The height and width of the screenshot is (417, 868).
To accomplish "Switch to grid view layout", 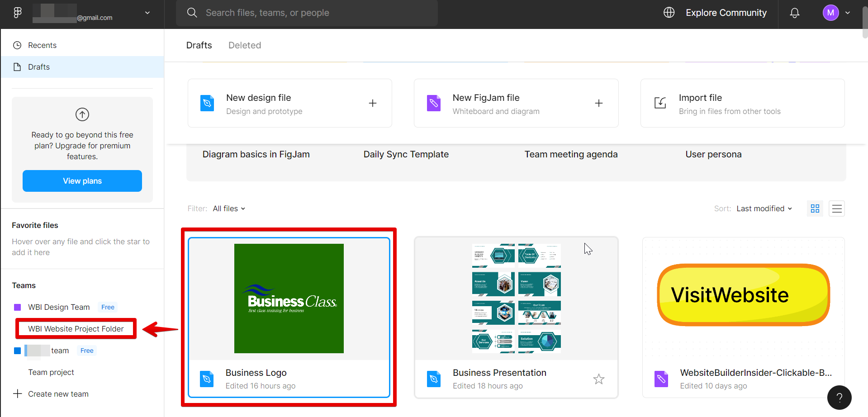I will point(815,208).
